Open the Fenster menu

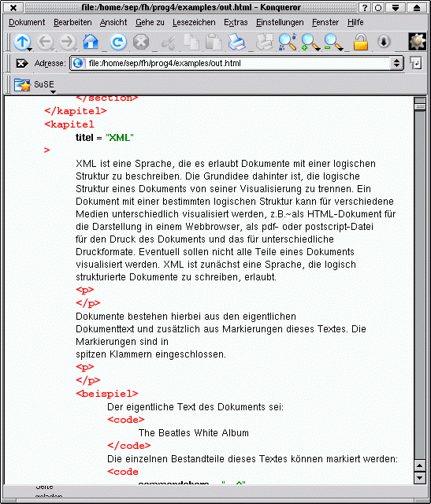(325, 23)
